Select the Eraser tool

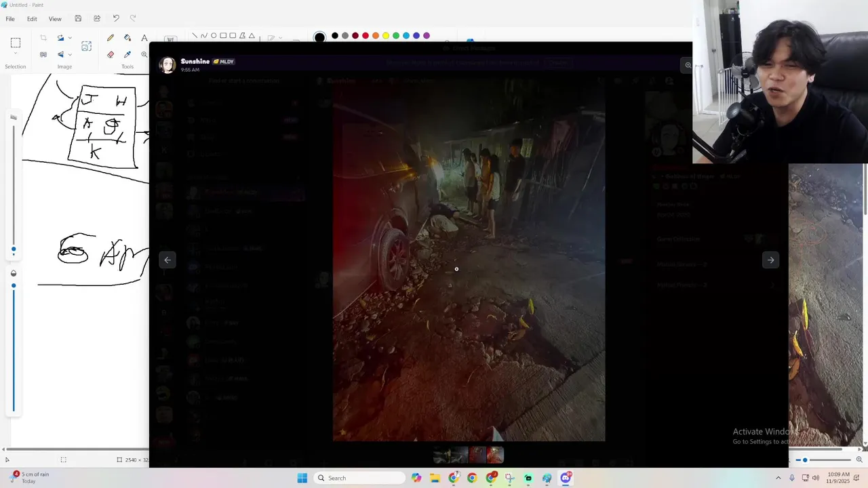point(111,54)
